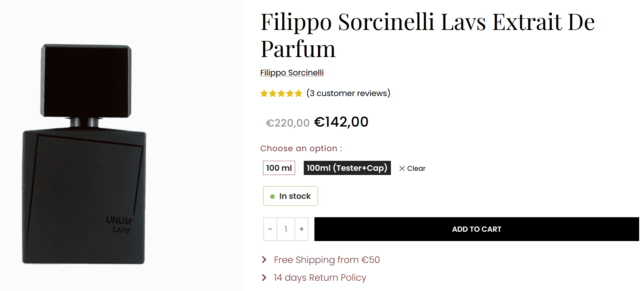Image resolution: width=644 pixels, height=291 pixels.
Task: Open Free Shipping from €50 info
Action: 327,260
